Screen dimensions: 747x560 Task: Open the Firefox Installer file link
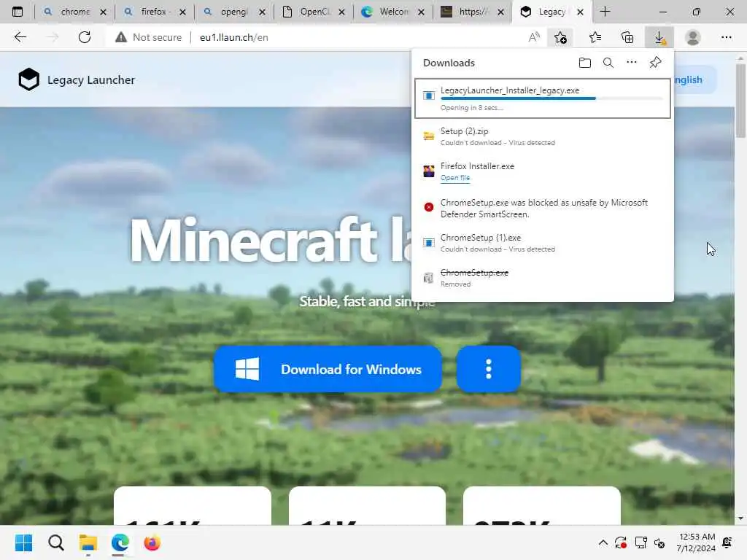[x=455, y=178]
